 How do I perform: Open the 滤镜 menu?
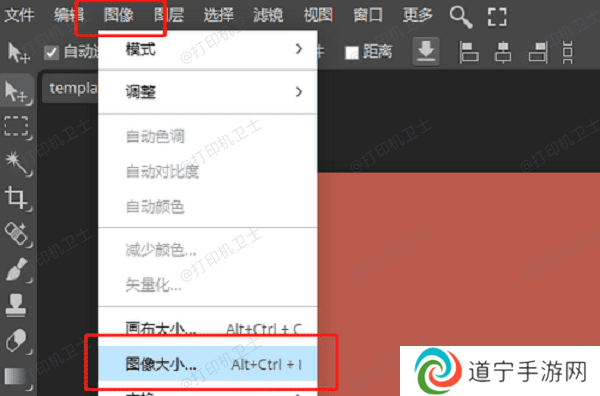pyautogui.click(x=268, y=15)
